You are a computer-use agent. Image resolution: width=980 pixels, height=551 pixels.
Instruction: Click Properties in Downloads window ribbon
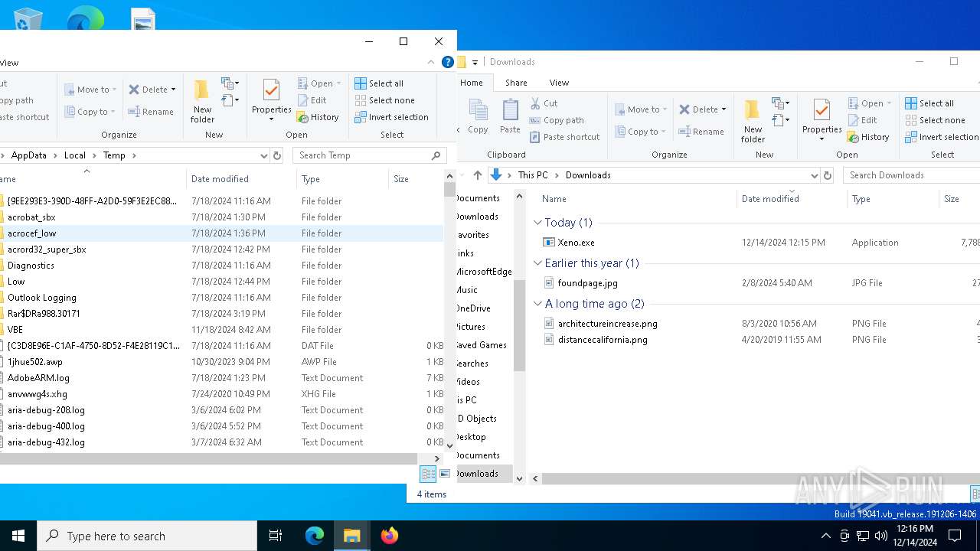(822, 120)
